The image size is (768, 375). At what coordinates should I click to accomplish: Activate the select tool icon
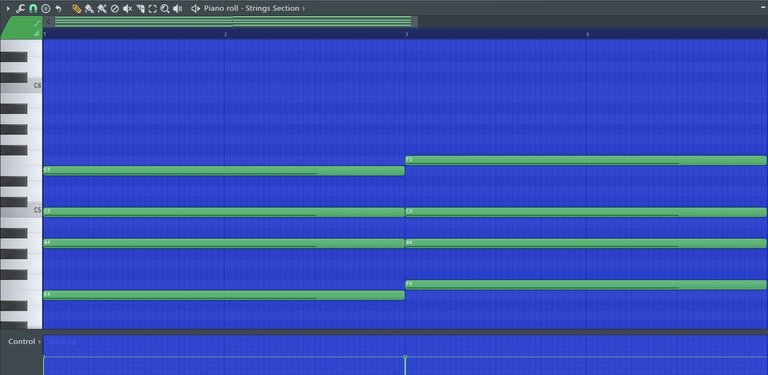click(153, 8)
